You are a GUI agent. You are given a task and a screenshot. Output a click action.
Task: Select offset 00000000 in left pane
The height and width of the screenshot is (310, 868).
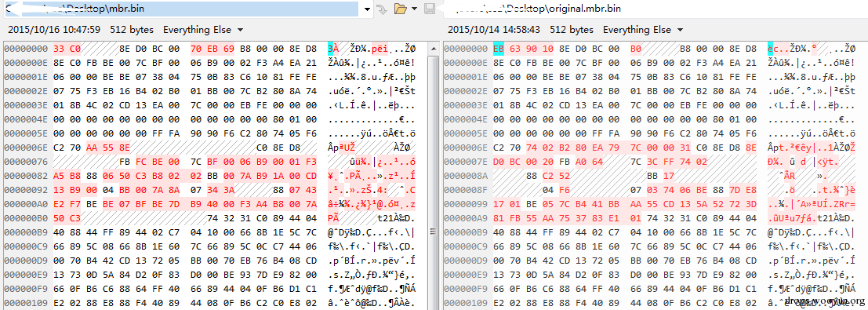[x=25, y=48]
